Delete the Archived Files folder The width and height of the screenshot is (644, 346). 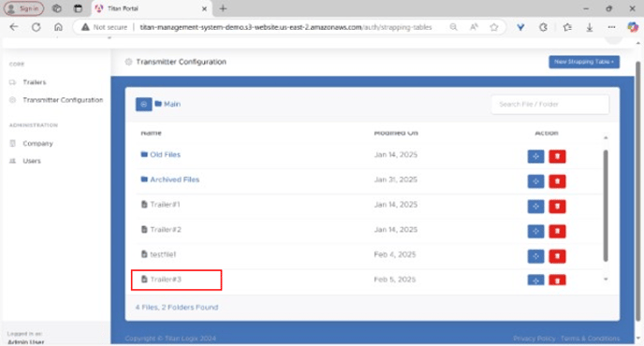557,181
